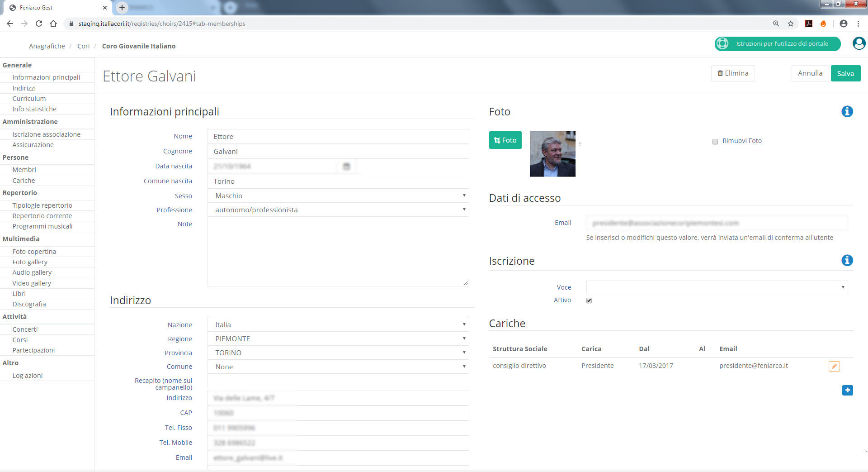Open Membri in the sidebar
This screenshot has height=472, width=868.
(x=24, y=170)
